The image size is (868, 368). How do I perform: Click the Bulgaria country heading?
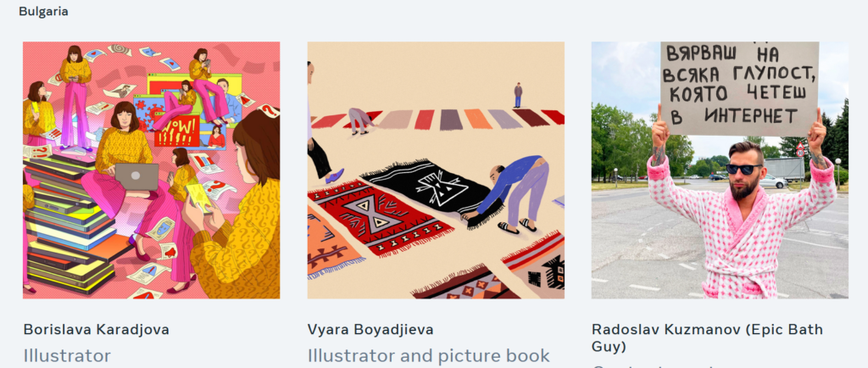tap(44, 11)
